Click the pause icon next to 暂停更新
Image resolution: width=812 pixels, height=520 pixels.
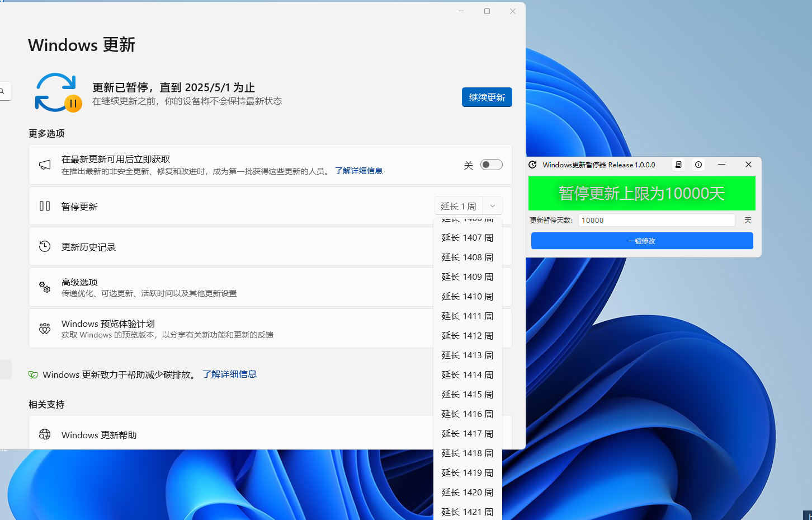(45, 206)
